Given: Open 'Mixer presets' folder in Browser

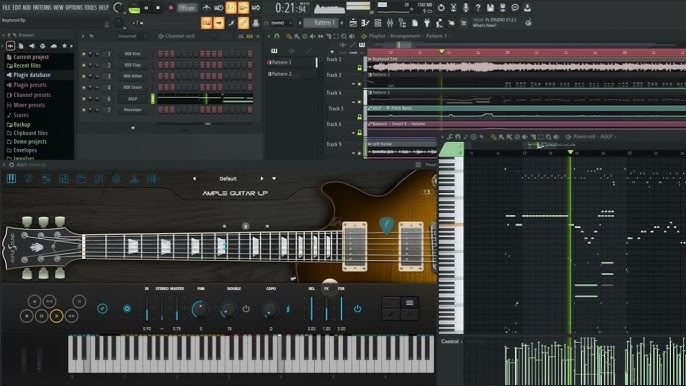Looking at the screenshot, I should (x=29, y=105).
